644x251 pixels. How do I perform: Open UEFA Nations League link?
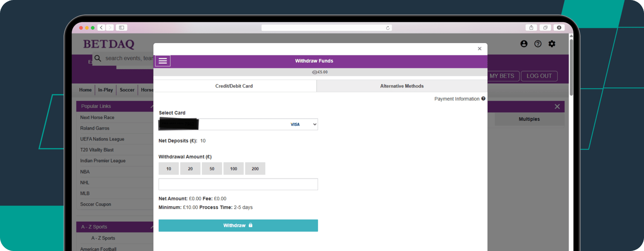click(x=102, y=139)
